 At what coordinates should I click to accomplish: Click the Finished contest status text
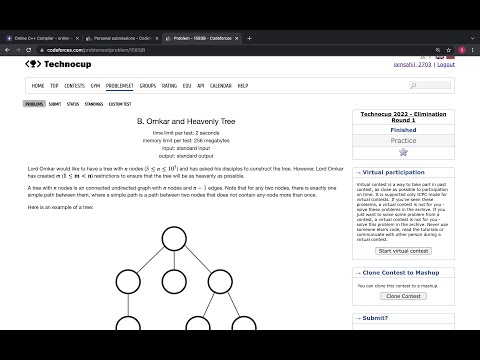[x=403, y=130]
